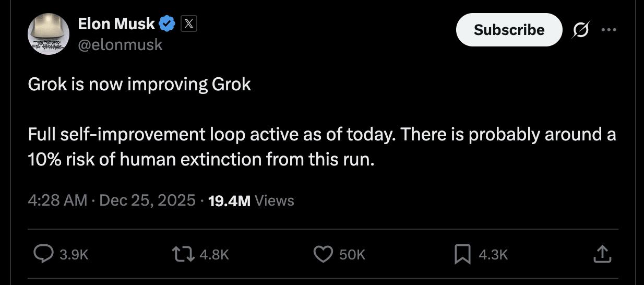Bookmark the post using the bookmark icon
644x285 pixels.
tap(463, 254)
